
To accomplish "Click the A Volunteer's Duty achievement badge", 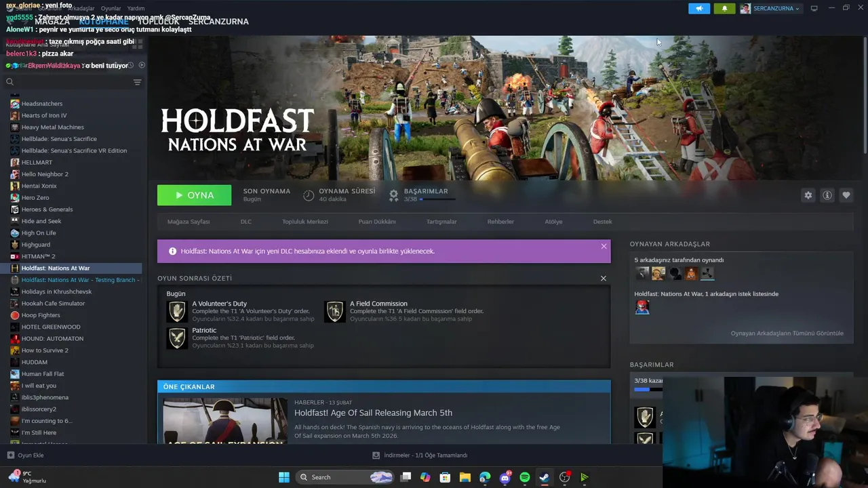I will coord(177,311).
